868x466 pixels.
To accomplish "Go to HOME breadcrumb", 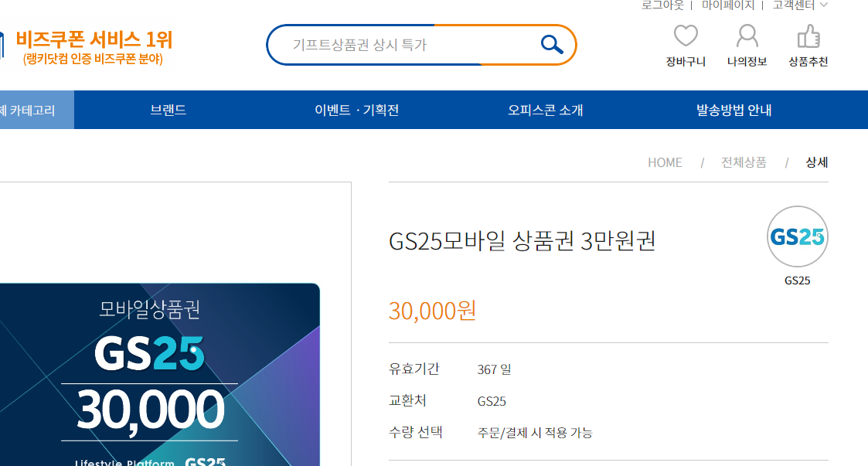I will coord(665,163).
